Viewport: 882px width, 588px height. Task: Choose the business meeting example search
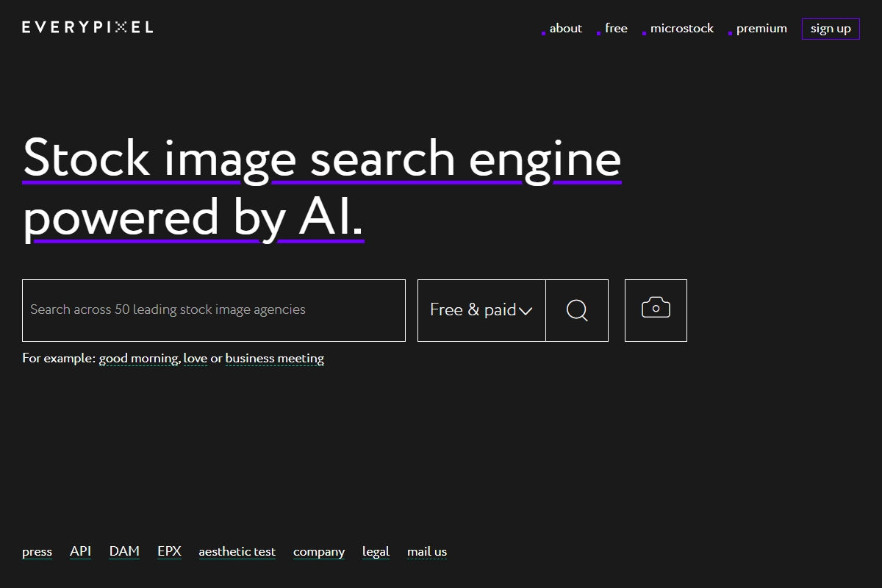(x=274, y=359)
